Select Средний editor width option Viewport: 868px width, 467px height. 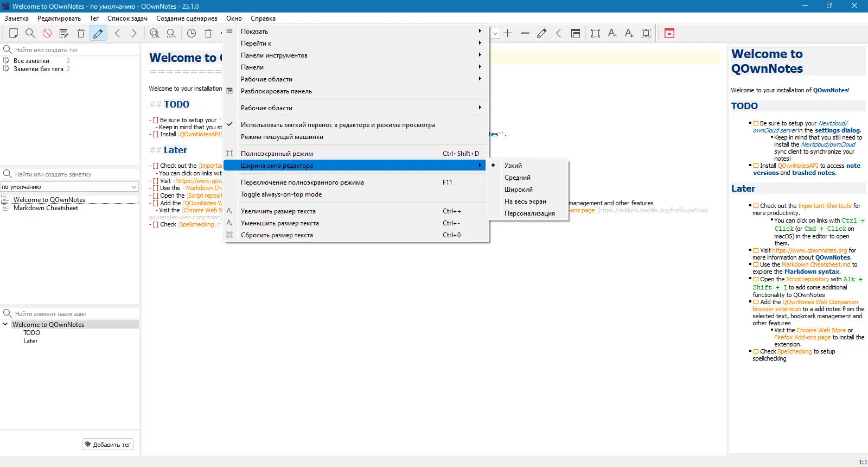528,178
